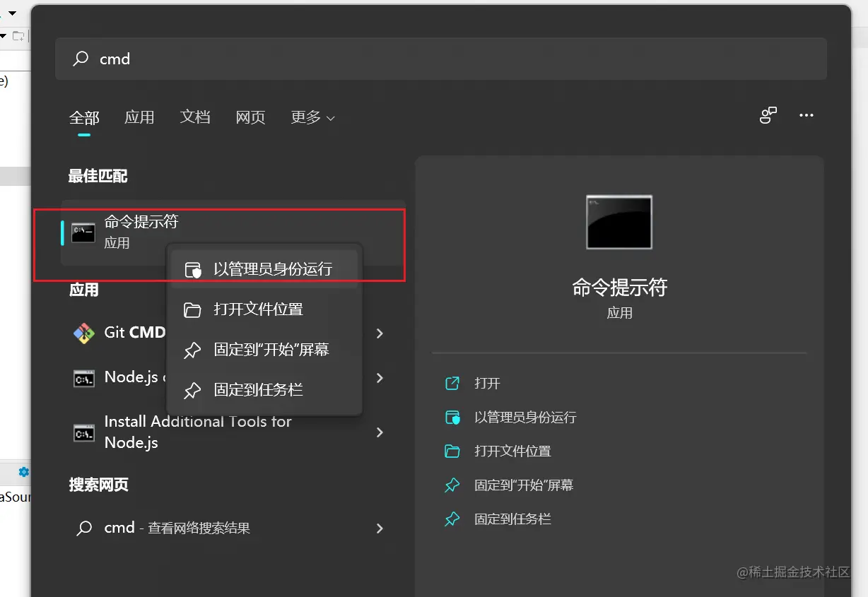Click 打开 in right panel
Image resolution: width=868 pixels, height=597 pixels.
click(487, 383)
